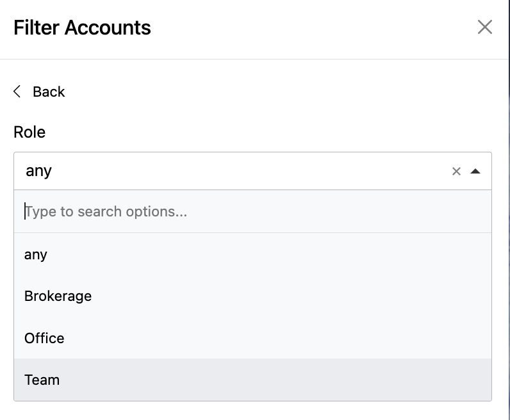Pick the Office role option
Viewport: 510px width, 420px height.
[252, 338]
